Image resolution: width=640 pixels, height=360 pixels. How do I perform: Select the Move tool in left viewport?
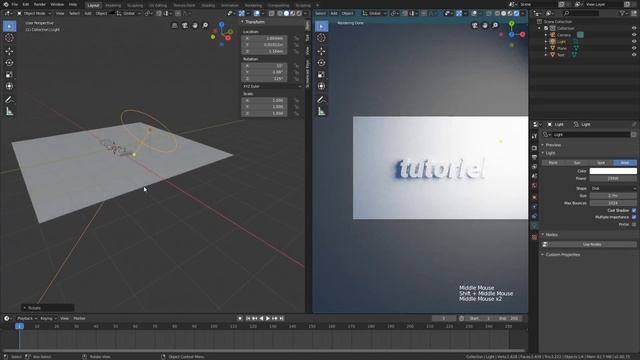9,51
